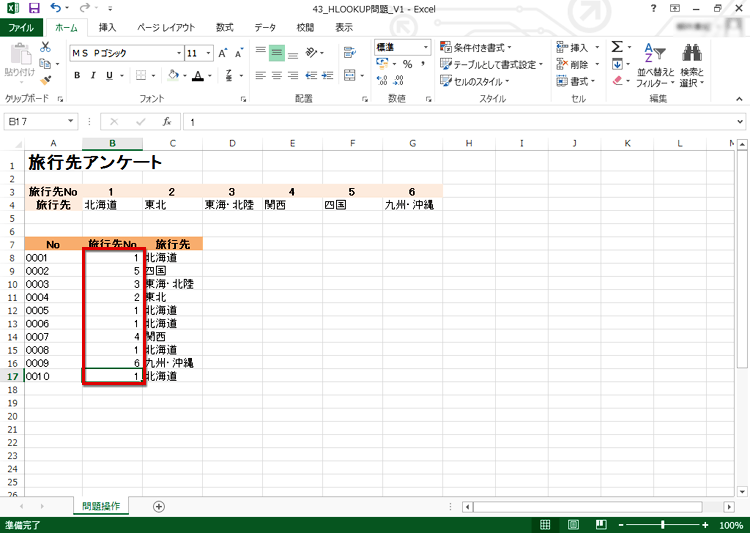Image resolution: width=750 pixels, height=533 pixels.
Task: Click Merge and Center cells icon
Action: (x=350, y=76)
